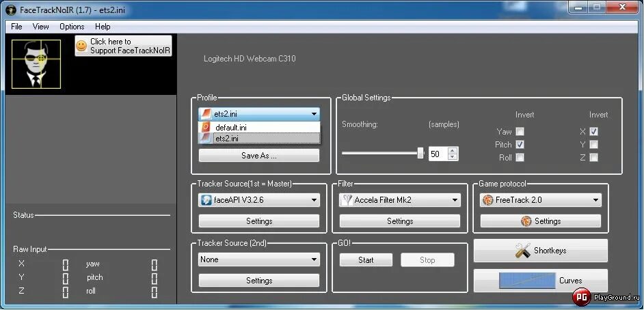Image resolution: width=644 pixels, height=310 pixels.
Task: Click the default.ini profile icon
Action: [205, 128]
